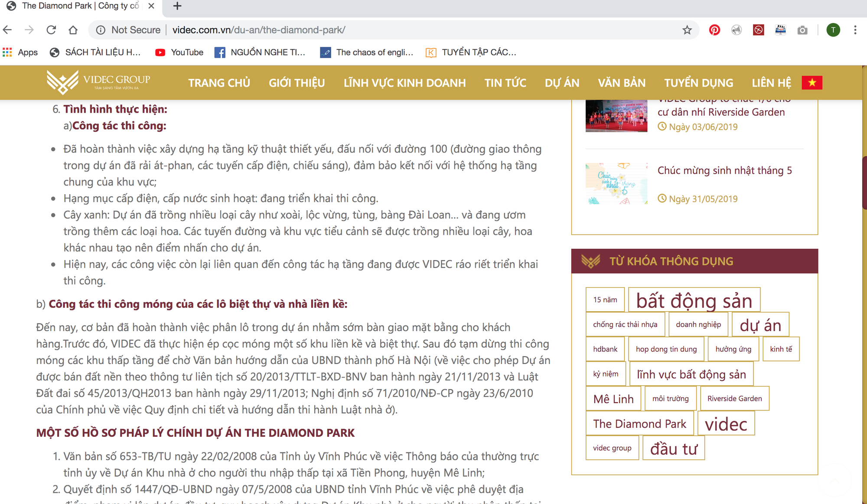Screen dimensions: 867x504
Task: Open the user profile avatar T
Action: coord(833,30)
